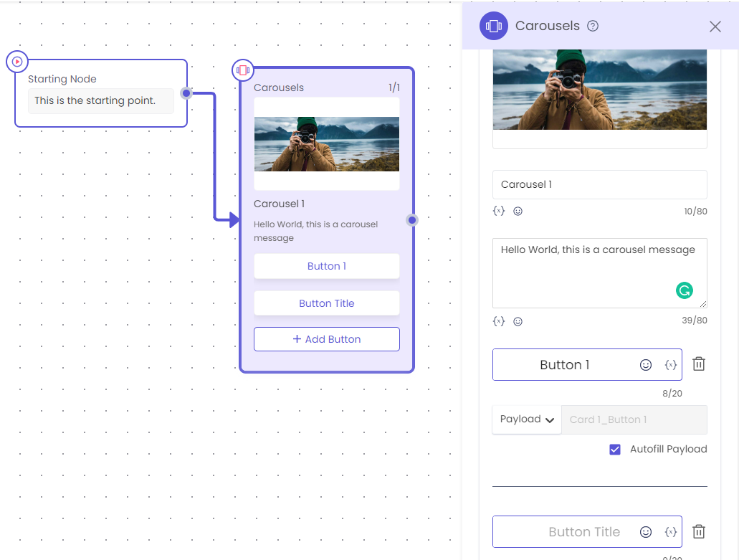Image resolution: width=739 pixels, height=560 pixels.
Task: Click the 39/80 character counter
Action: click(x=695, y=321)
